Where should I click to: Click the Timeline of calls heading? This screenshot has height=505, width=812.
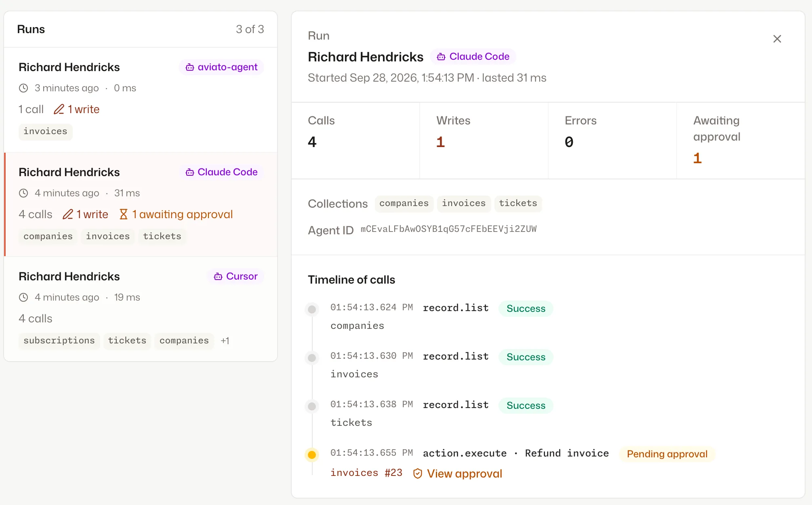coord(351,280)
